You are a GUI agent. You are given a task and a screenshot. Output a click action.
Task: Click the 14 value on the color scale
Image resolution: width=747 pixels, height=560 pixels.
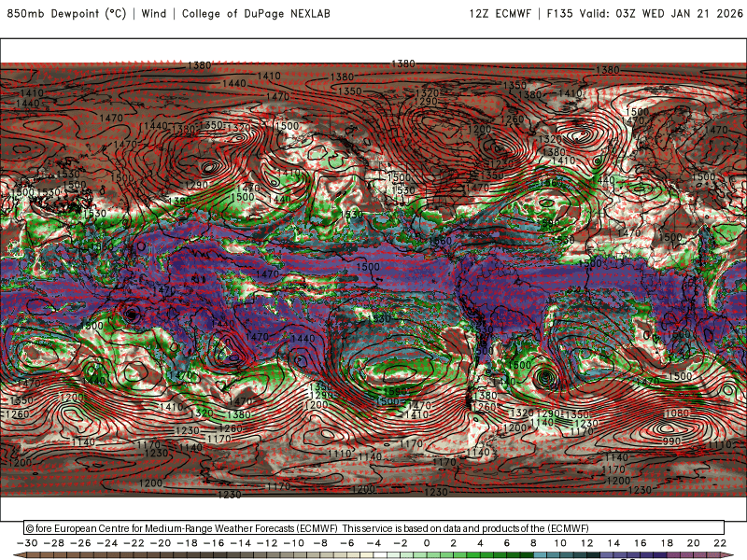(x=613, y=543)
